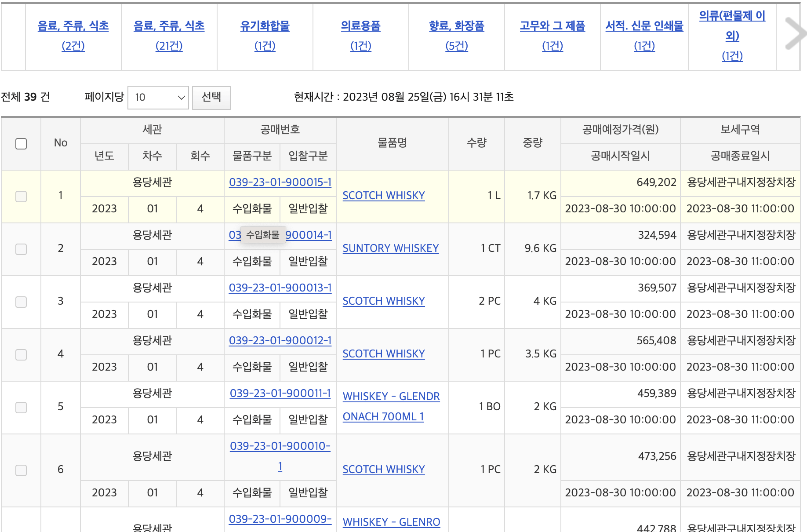The height and width of the screenshot is (532, 807).
Task: Click the price 369,507 in row 3
Action: click(657, 288)
